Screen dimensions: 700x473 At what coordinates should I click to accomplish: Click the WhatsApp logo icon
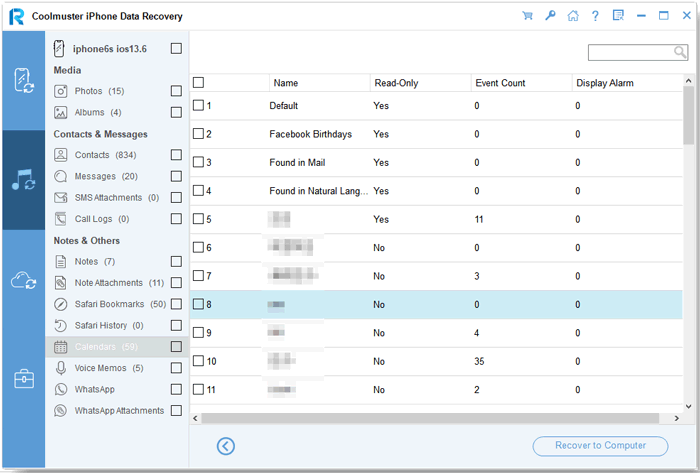point(60,390)
